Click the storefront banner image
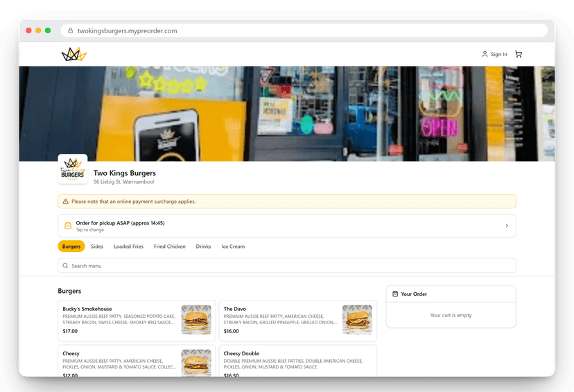Image resolution: width=574 pixels, height=392 pixels. (x=287, y=114)
